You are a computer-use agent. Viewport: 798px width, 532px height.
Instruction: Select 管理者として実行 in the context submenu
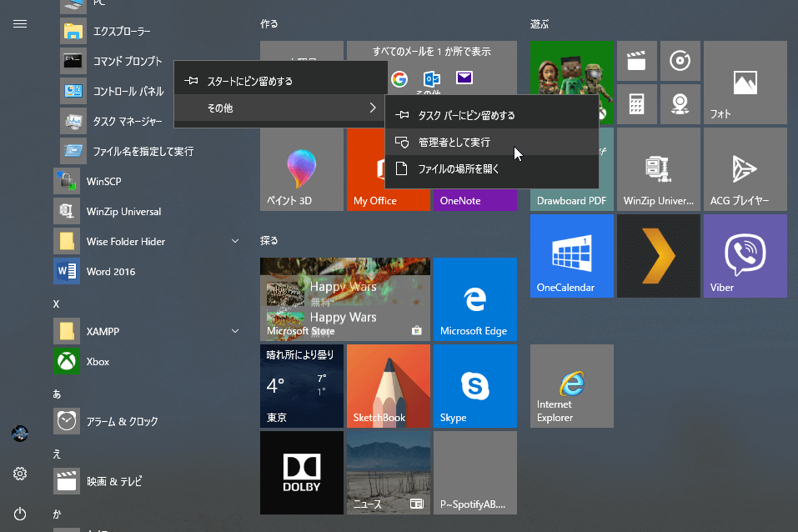(x=454, y=143)
